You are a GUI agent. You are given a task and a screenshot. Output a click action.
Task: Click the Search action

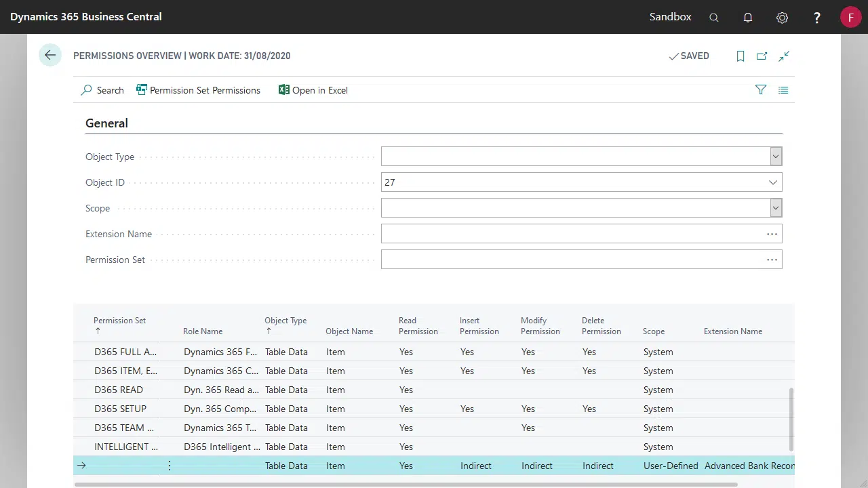(102, 90)
